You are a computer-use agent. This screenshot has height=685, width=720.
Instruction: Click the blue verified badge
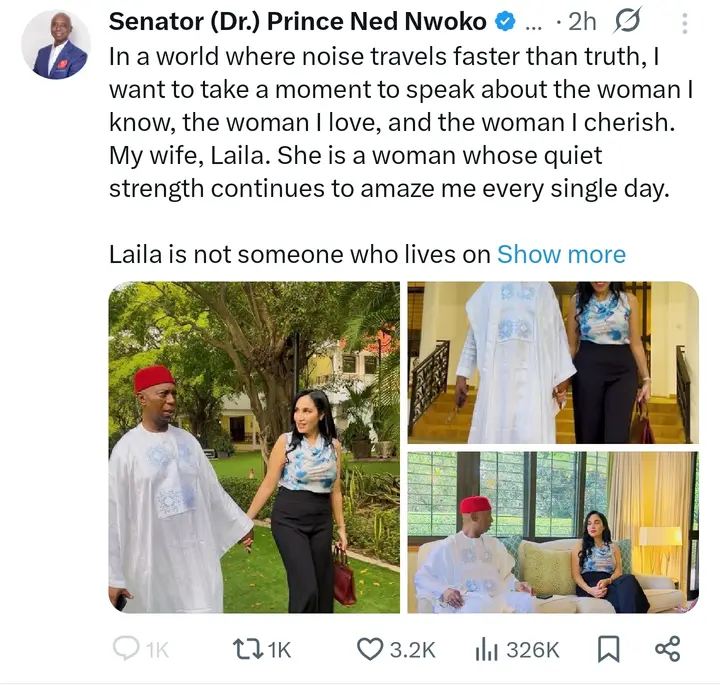tap(505, 22)
